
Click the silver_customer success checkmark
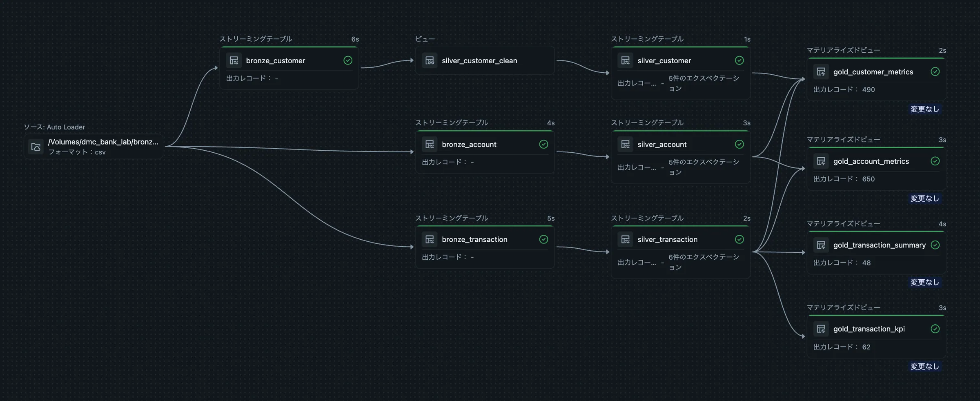pos(739,60)
